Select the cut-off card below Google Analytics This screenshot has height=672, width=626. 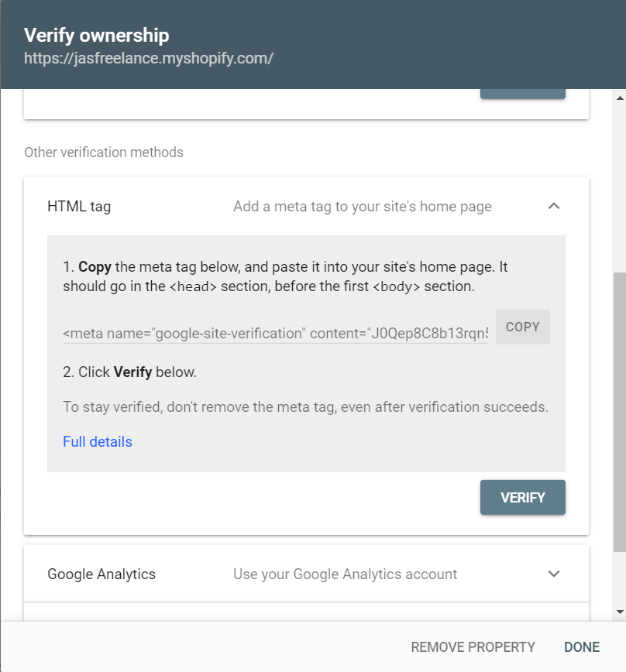tap(306, 612)
